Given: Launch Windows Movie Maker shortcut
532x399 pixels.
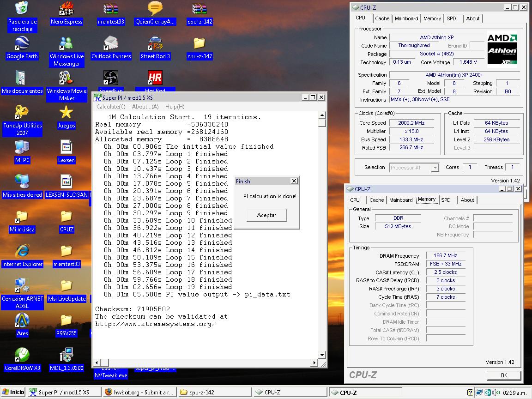Looking at the screenshot, I should click(66, 86).
